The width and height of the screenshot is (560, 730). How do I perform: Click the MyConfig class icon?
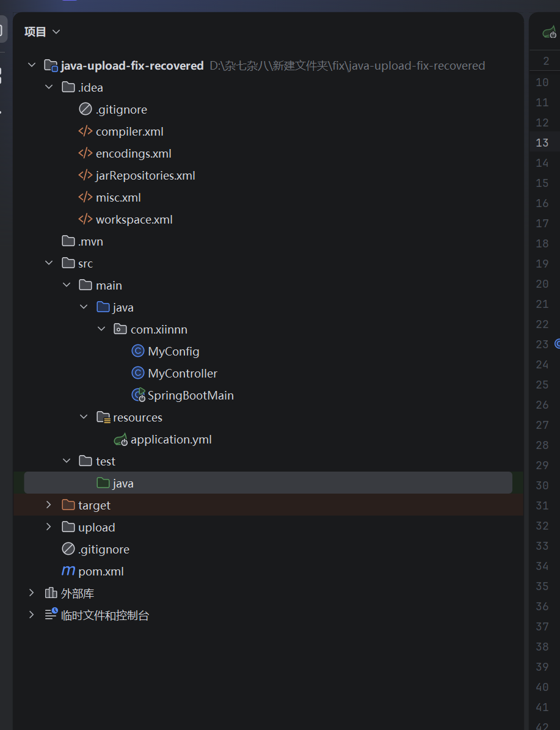(x=138, y=351)
